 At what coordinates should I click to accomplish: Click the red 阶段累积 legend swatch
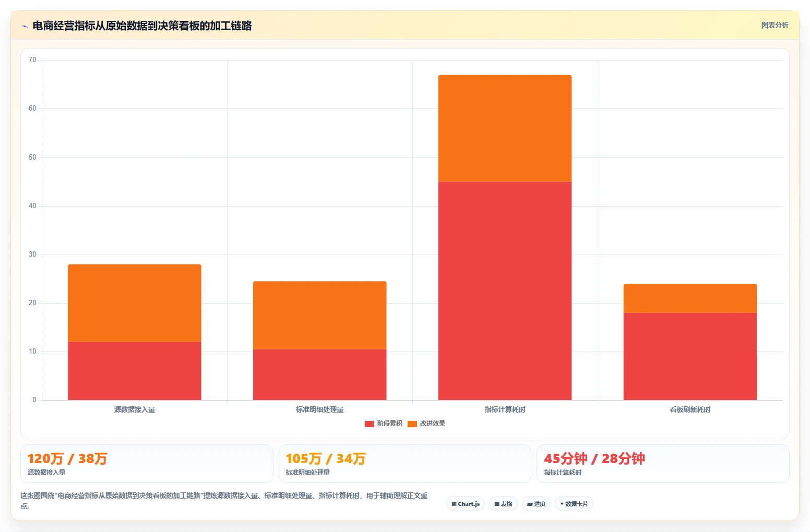point(370,424)
